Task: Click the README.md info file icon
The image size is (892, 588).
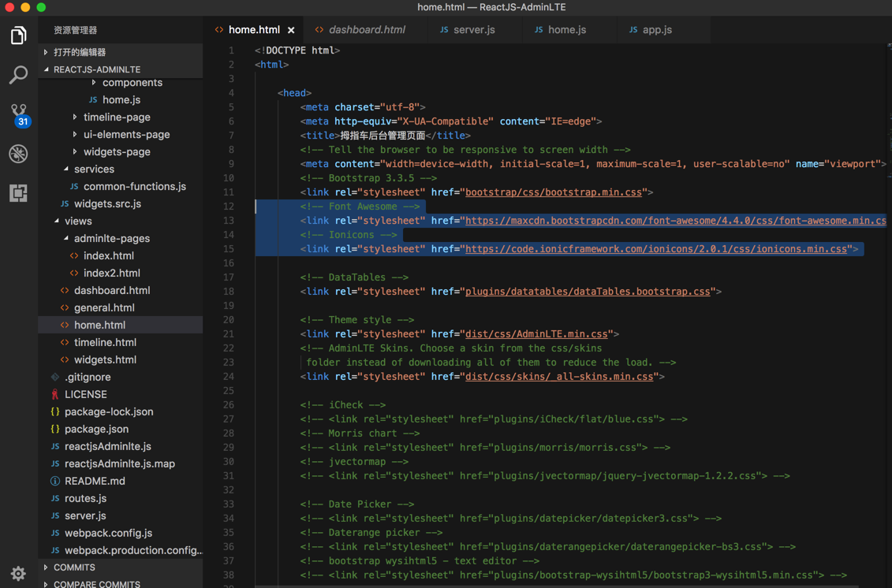Action: click(x=55, y=481)
